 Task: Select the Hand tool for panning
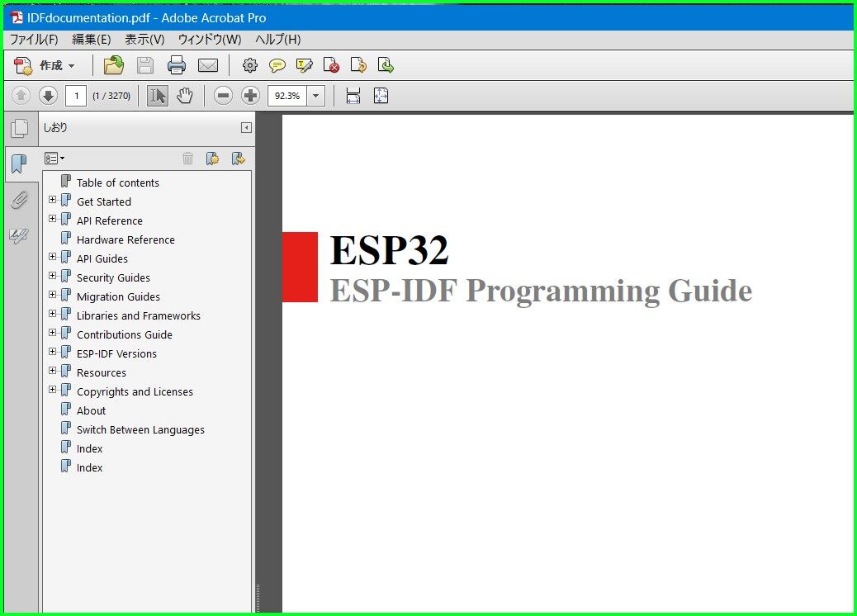tap(185, 95)
